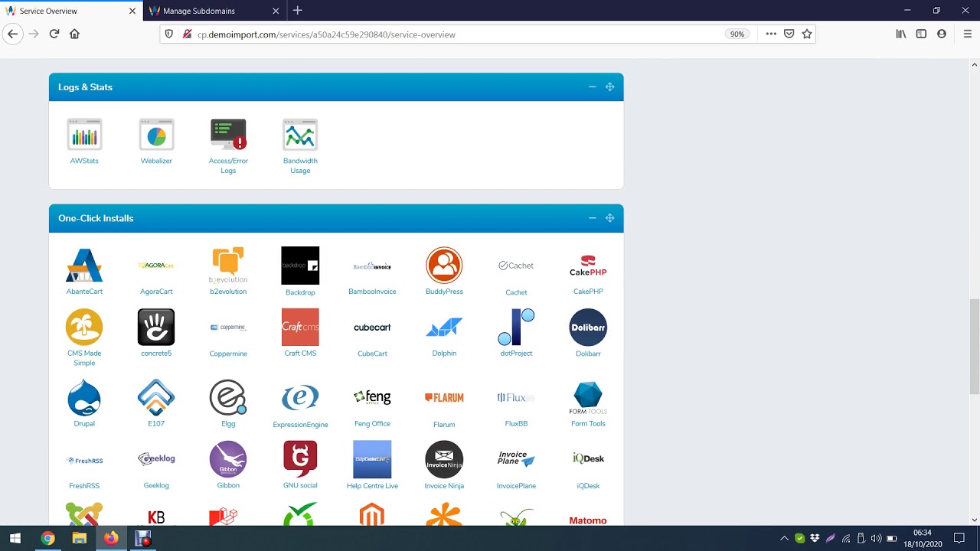980x551 pixels.
Task: Click the Help Centre Live icon
Action: (372, 460)
